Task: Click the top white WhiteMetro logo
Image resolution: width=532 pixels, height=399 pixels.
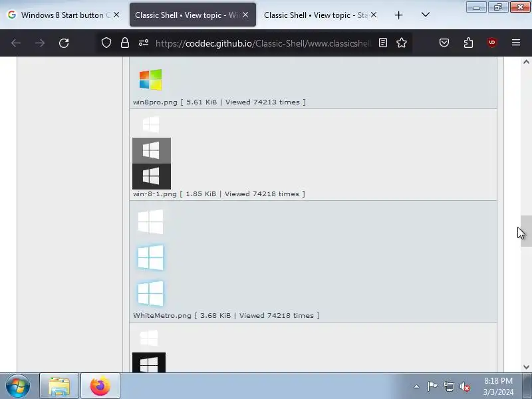Action: pos(151,222)
